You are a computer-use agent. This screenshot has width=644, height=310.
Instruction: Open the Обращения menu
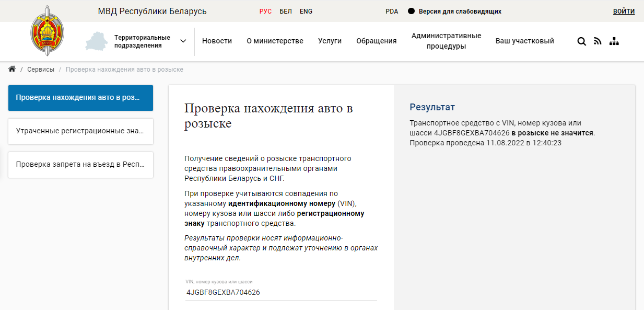[x=376, y=41]
